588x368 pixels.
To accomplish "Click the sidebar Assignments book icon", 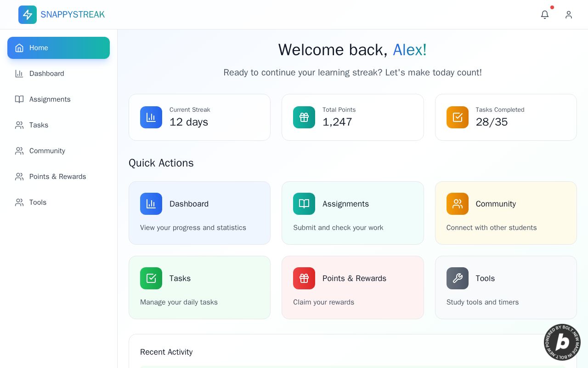I will click(x=19, y=99).
